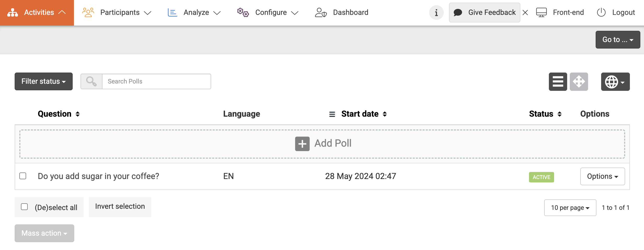Open the Participants menu
This screenshot has width=644, height=250.
[117, 13]
